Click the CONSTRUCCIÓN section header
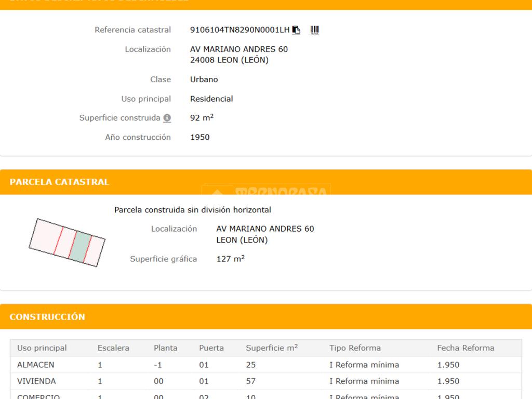Image resolution: width=532 pixels, height=399 pixels. 47,316
